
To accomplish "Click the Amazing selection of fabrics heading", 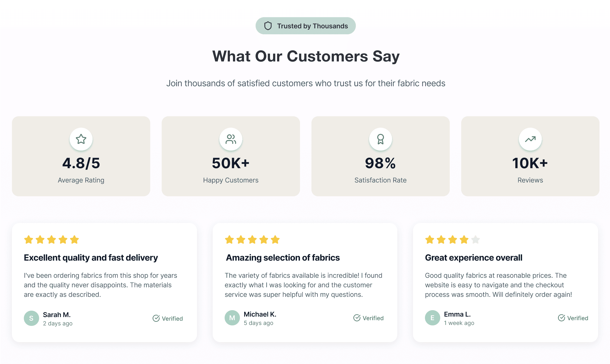I will 283,258.
